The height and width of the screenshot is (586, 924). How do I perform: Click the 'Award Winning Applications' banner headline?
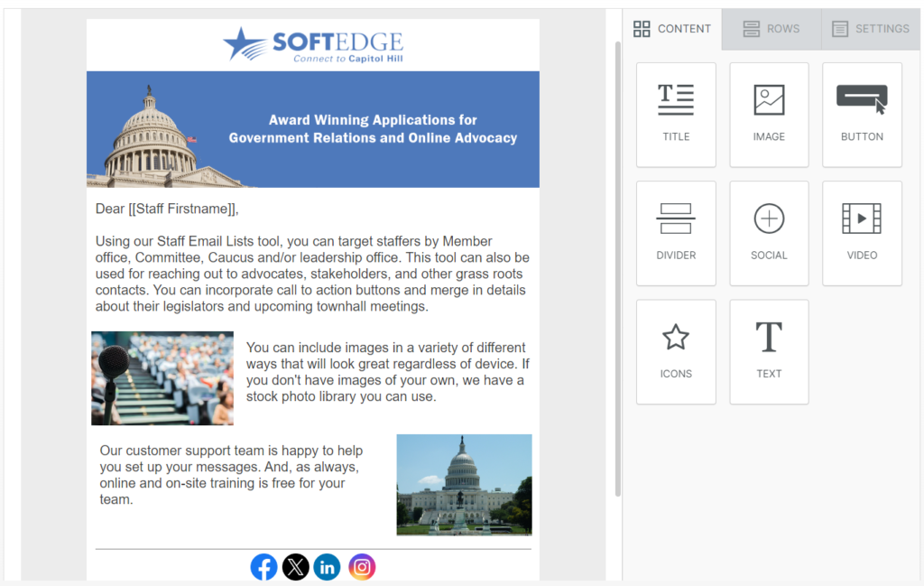(373, 129)
